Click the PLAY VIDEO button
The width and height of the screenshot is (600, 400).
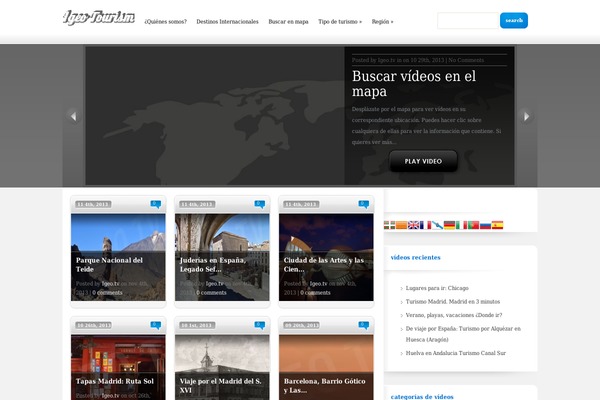point(423,161)
